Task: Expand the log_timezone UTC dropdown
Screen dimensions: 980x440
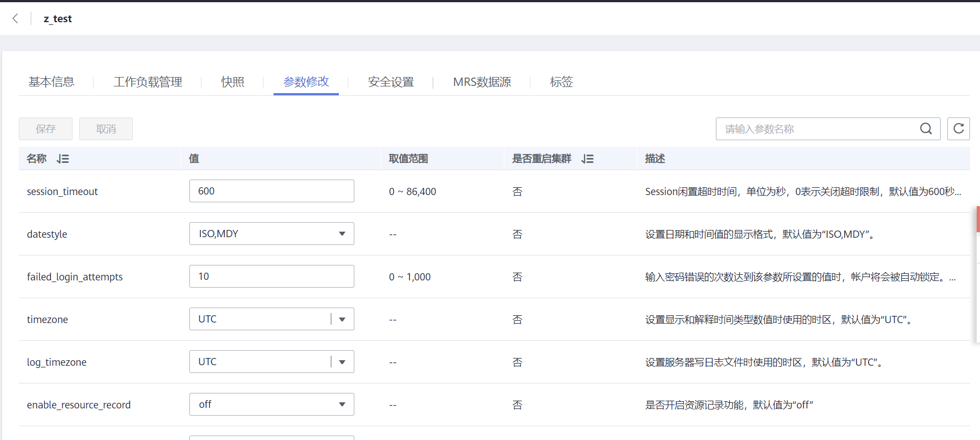Action: click(x=272, y=361)
